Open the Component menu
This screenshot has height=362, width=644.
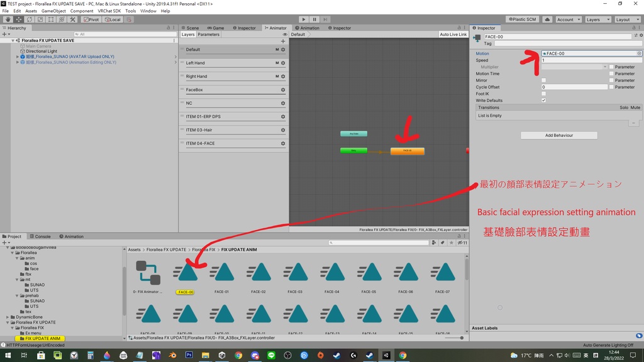[x=82, y=11]
